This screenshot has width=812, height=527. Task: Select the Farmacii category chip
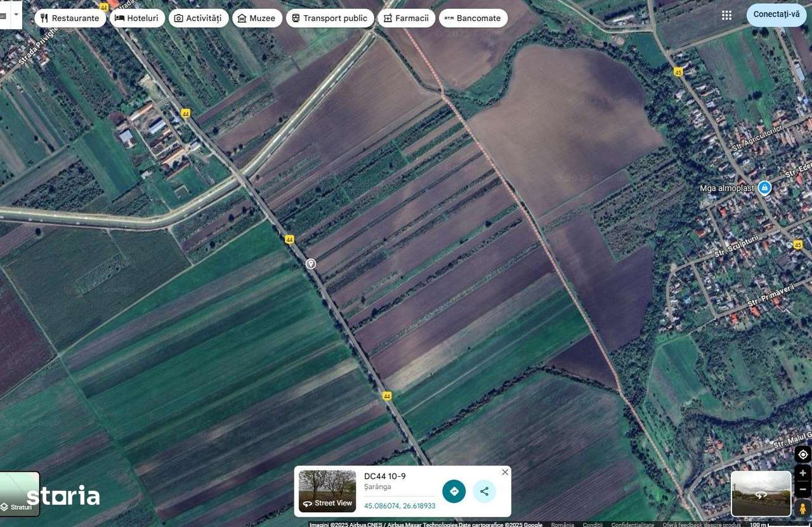pyautogui.click(x=406, y=18)
